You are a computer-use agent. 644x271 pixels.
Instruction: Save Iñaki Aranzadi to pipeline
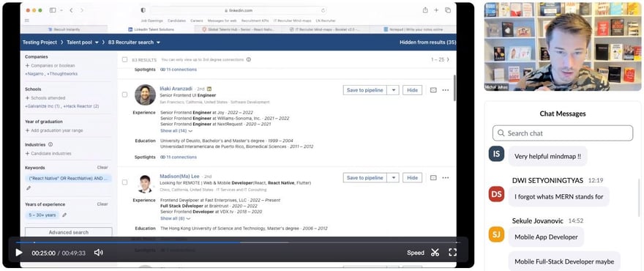point(364,90)
